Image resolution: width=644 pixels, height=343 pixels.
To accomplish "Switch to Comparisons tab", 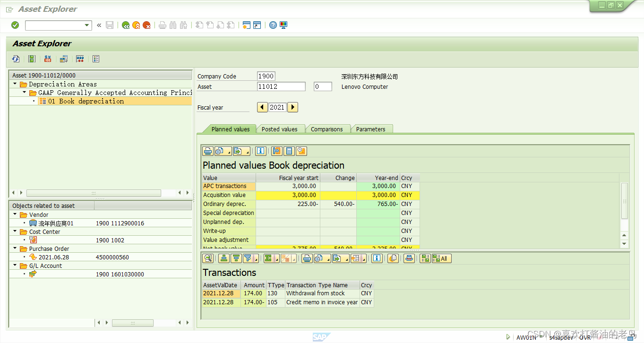I will tap(327, 129).
